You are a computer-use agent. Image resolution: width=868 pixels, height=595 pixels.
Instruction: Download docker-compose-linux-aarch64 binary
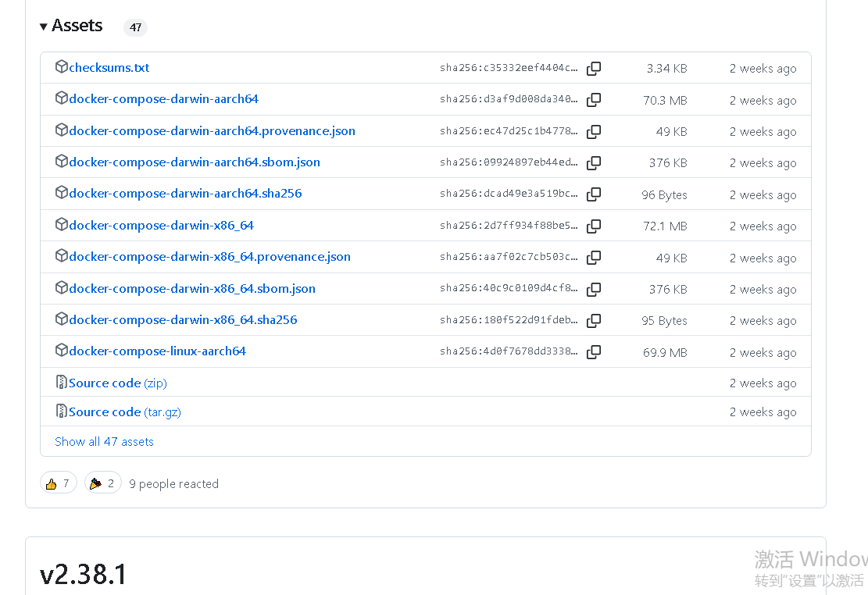tap(157, 351)
